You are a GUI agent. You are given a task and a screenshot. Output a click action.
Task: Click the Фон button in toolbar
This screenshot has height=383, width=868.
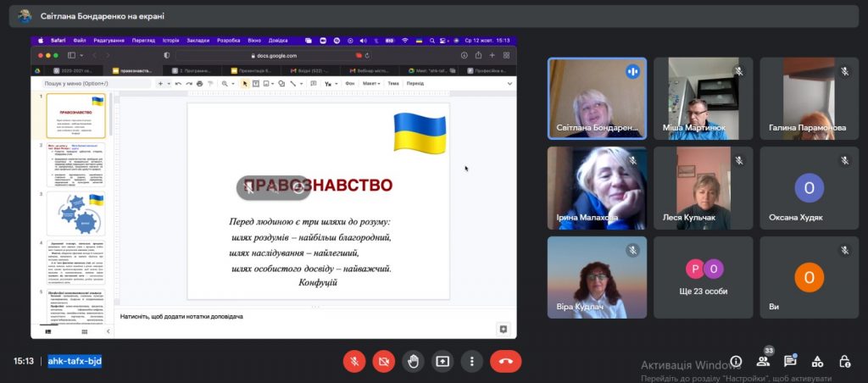point(350,84)
